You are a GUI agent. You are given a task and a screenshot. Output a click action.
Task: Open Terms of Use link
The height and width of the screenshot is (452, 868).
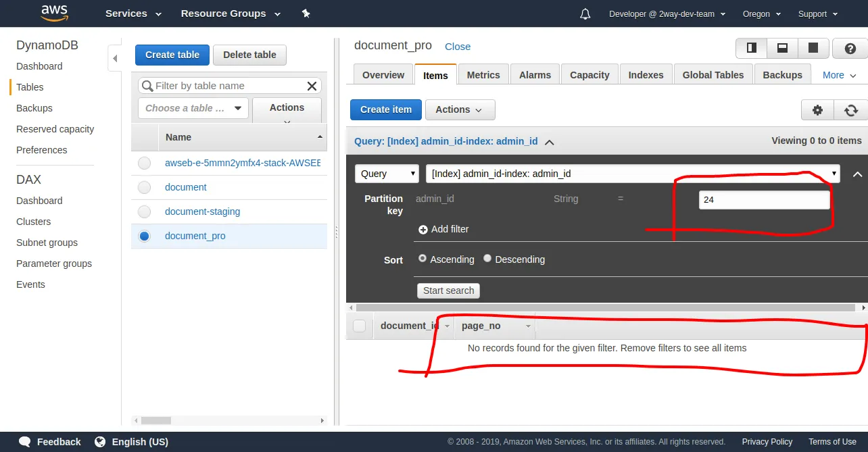pos(832,442)
